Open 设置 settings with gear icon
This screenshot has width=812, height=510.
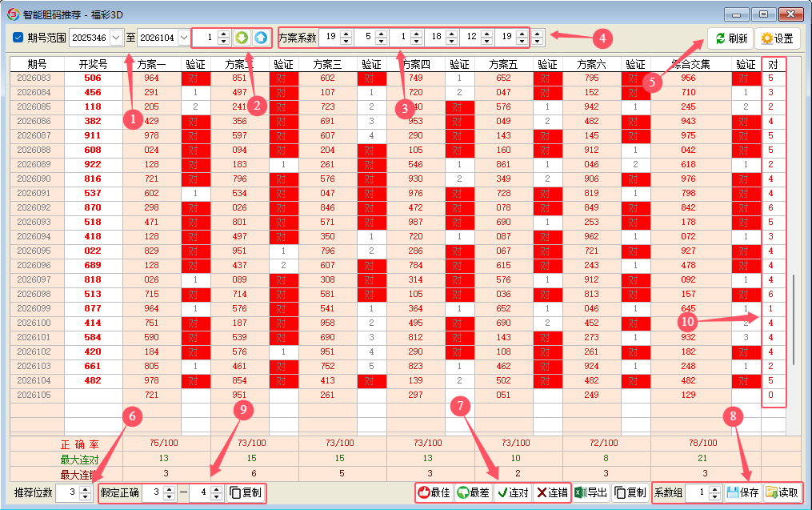pyautogui.click(x=778, y=38)
